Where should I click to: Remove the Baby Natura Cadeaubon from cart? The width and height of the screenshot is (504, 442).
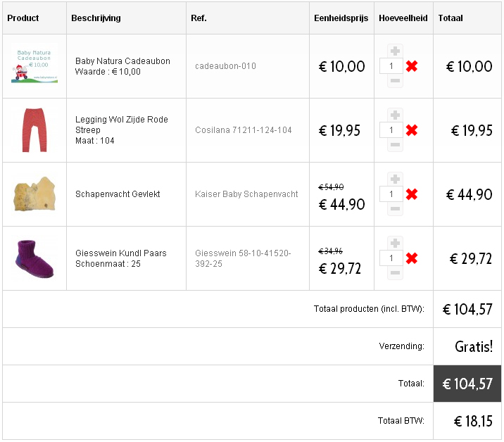[x=412, y=66]
